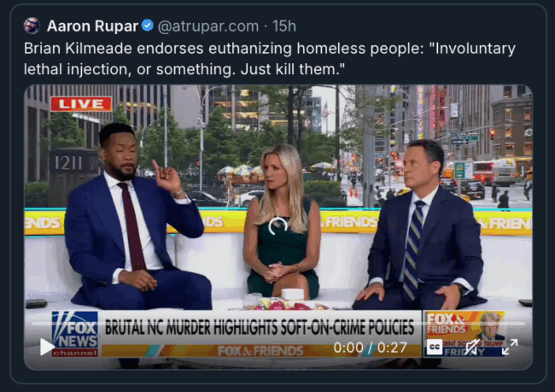Open Aaron Rupar's profile avatar
The width and height of the screenshot is (555, 392).
(x=32, y=26)
